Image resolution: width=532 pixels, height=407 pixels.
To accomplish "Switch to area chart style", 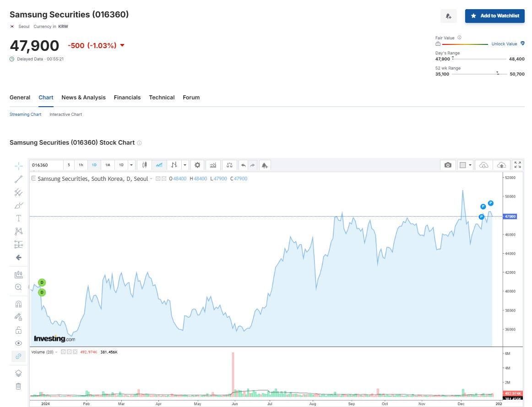I will [x=159, y=165].
